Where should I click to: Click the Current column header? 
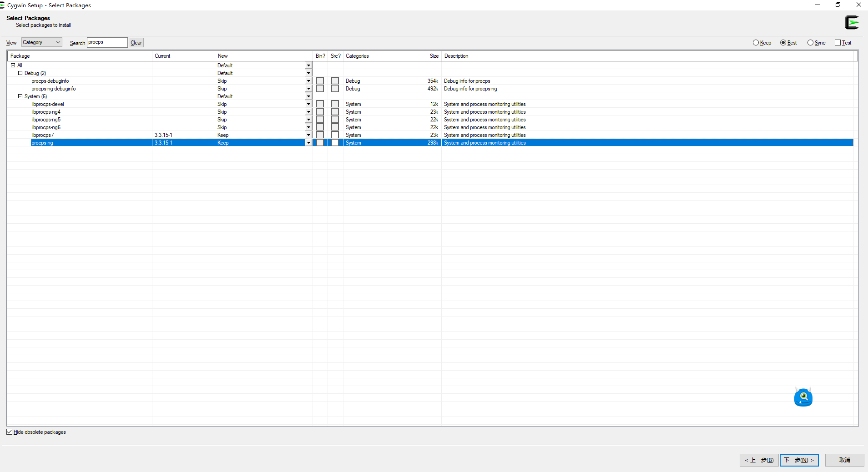pyautogui.click(x=183, y=56)
